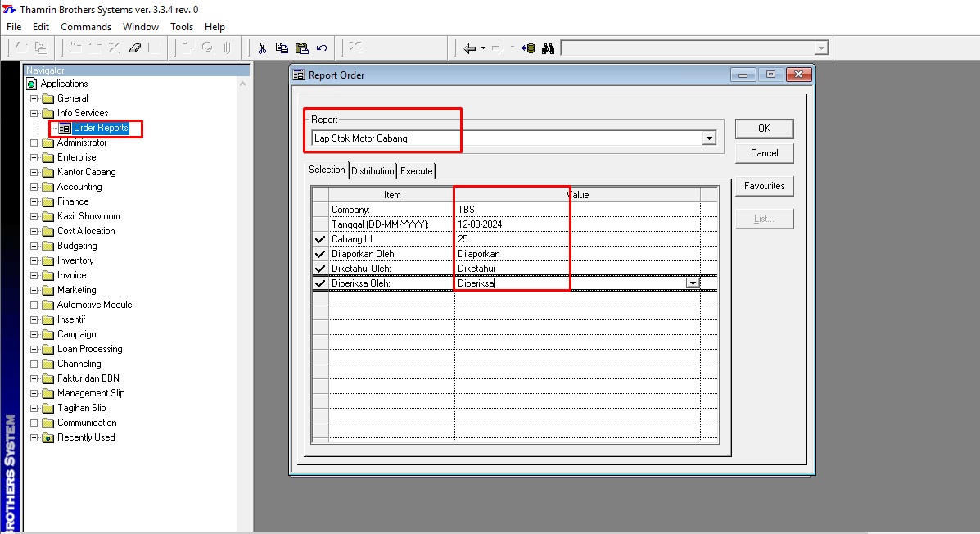The width and height of the screenshot is (980, 534).
Task: Click the Copy toolbar icon
Action: tap(282, 48)
